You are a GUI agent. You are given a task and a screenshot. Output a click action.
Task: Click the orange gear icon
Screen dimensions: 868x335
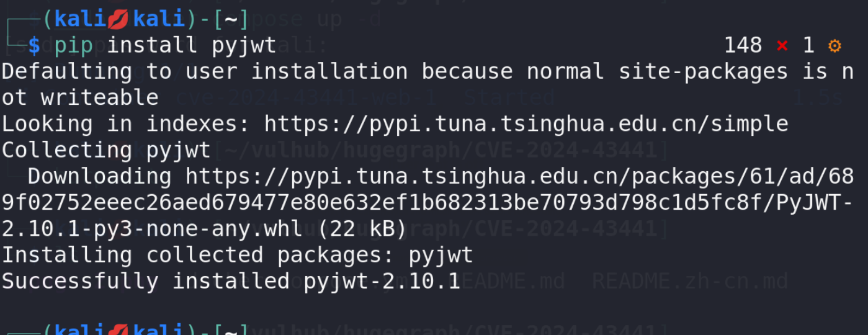(x=834, y=45)
